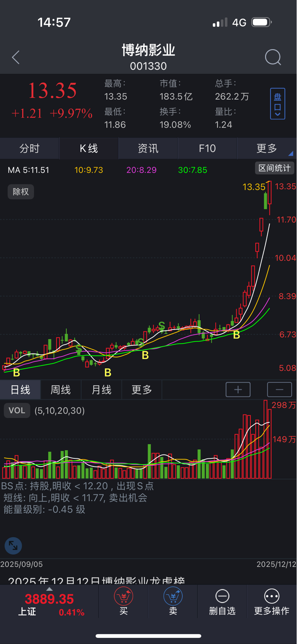Tap stock title 博纳影业
This screenshot has height=644, width=297.
point(148,50)
